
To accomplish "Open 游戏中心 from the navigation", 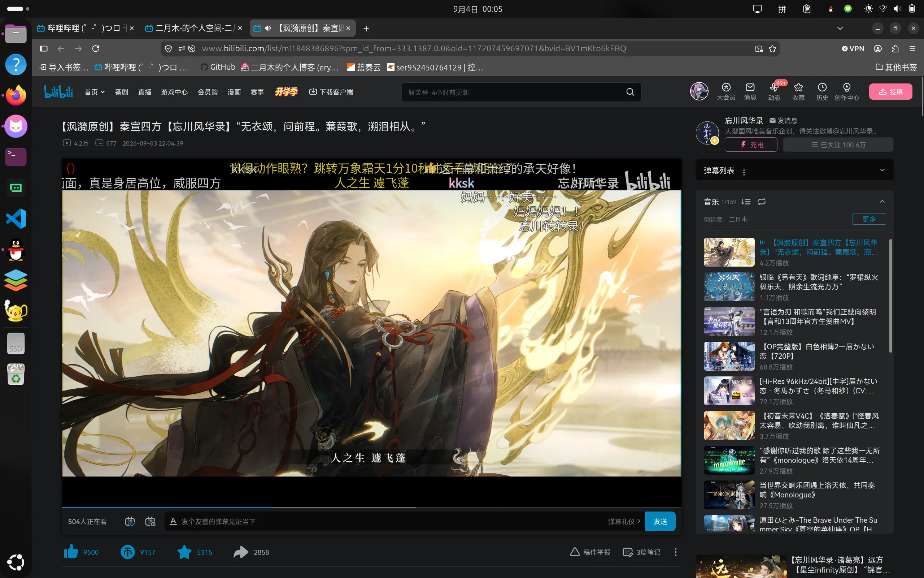I will pos(174,92).
